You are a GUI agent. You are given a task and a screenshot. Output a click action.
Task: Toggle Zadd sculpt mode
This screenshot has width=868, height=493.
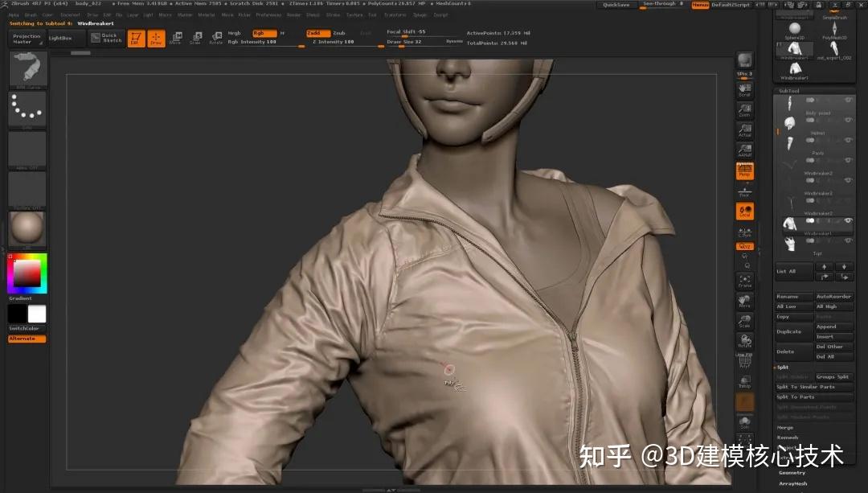coord(317,33)
